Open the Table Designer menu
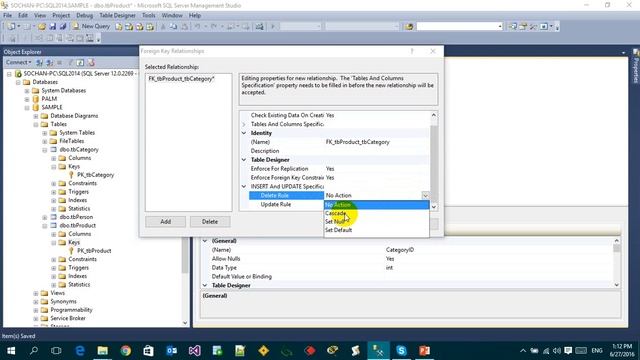The width and height of the screenshot is (640, 360). [118, 15]
